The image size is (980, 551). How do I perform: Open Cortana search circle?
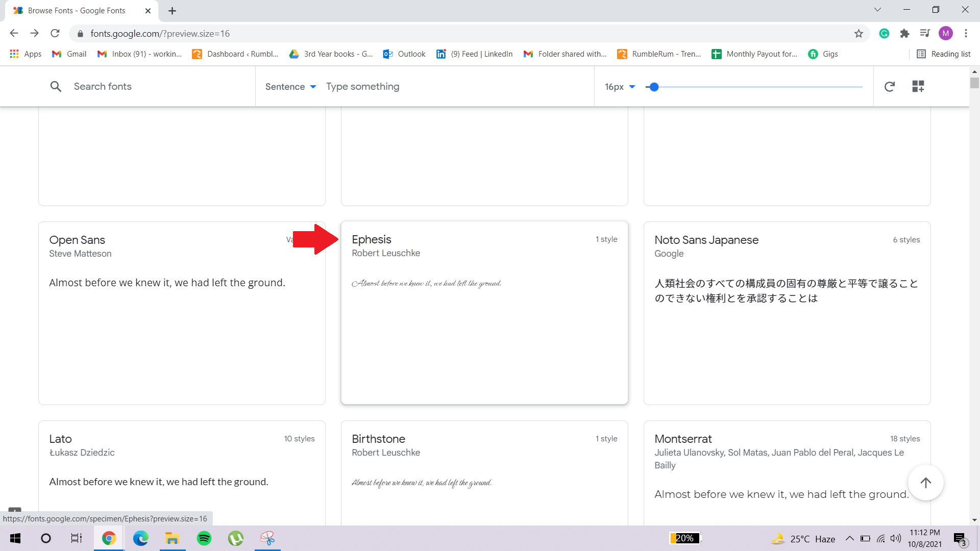[46, 538]
